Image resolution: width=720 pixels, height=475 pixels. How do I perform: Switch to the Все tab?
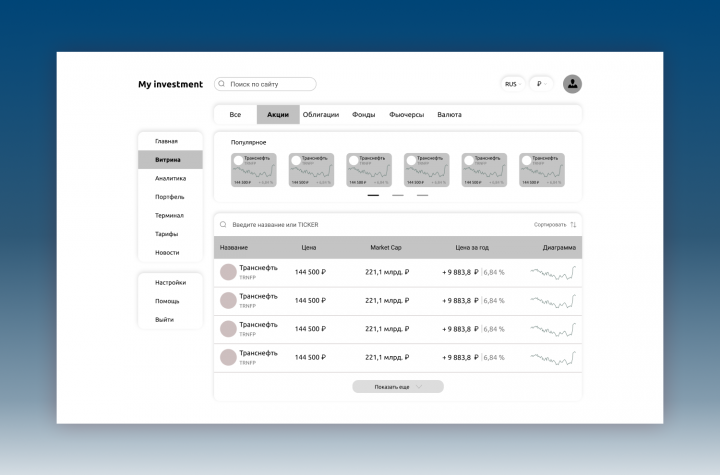coord(235,114)
